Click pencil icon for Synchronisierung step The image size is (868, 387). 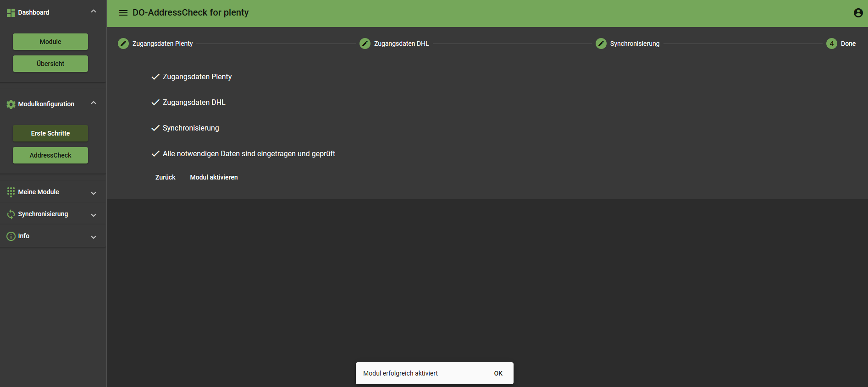pos(601,44)
